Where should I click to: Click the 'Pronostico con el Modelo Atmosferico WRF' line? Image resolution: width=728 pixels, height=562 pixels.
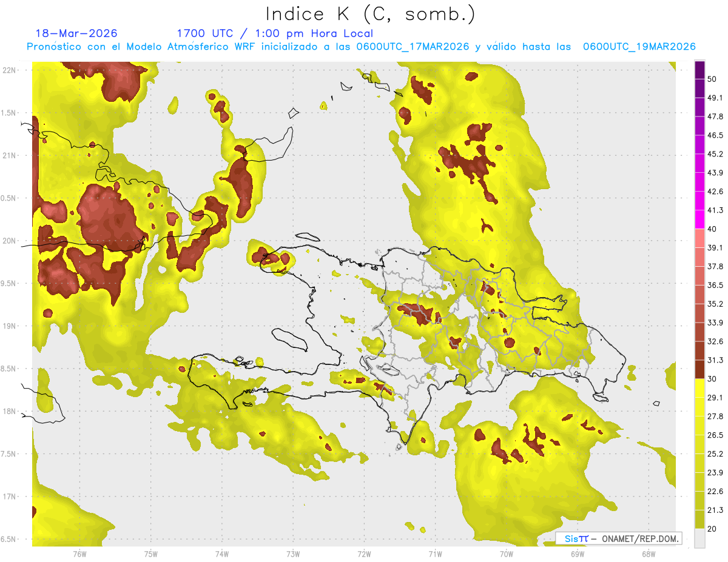(361, 47)
